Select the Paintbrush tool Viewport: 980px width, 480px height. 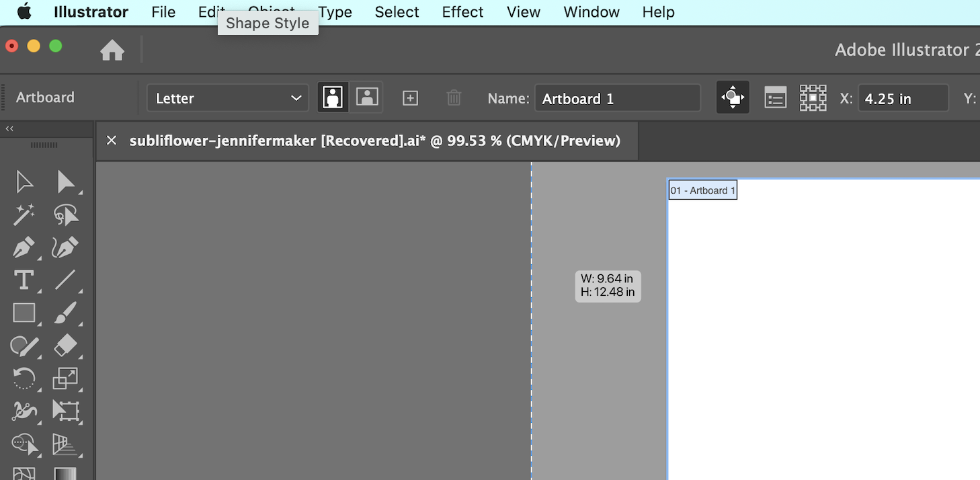pos(65,313)
